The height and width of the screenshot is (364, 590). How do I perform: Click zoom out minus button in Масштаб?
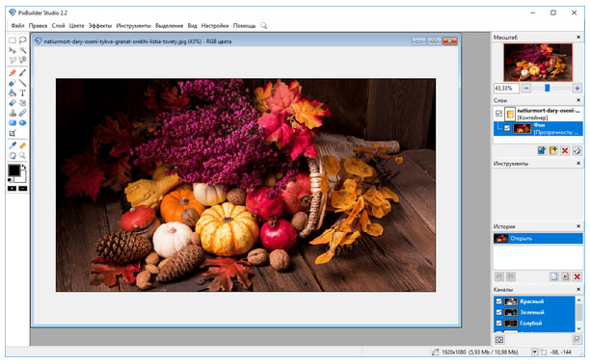click(x=526, y=88)
